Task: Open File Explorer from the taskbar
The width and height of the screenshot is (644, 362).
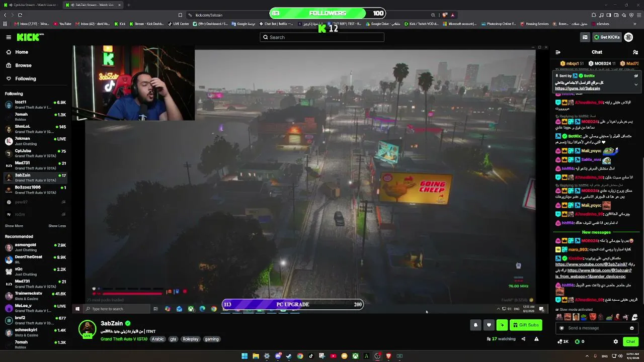Action: point(256,356)
